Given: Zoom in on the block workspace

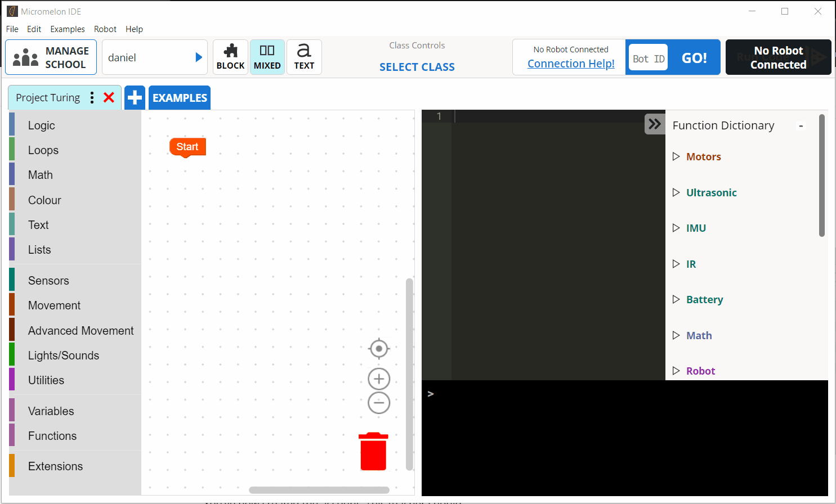Looking at the screenshot, I should pos(378,378).
